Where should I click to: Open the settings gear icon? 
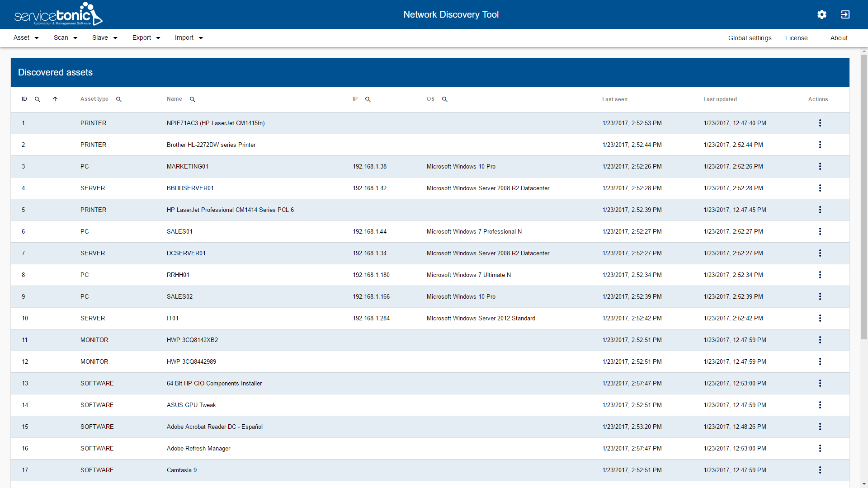click(x=822, y=14)
